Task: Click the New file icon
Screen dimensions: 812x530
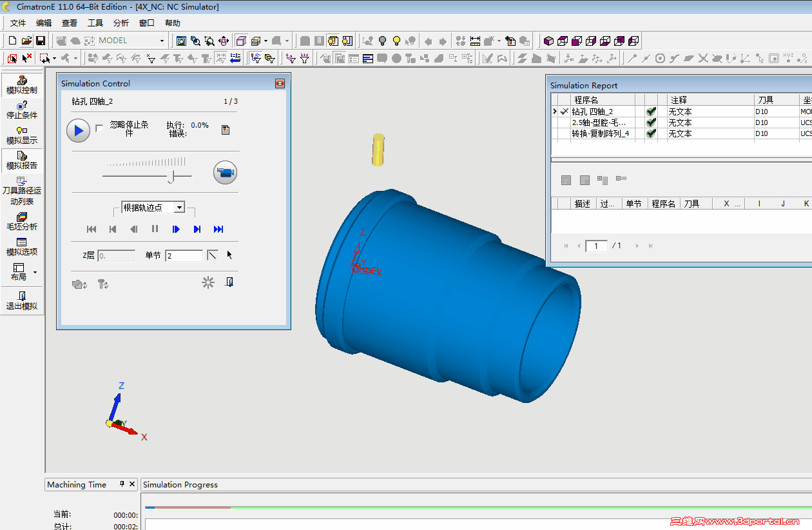Action: pyautogui.click(x=12, y=41)
